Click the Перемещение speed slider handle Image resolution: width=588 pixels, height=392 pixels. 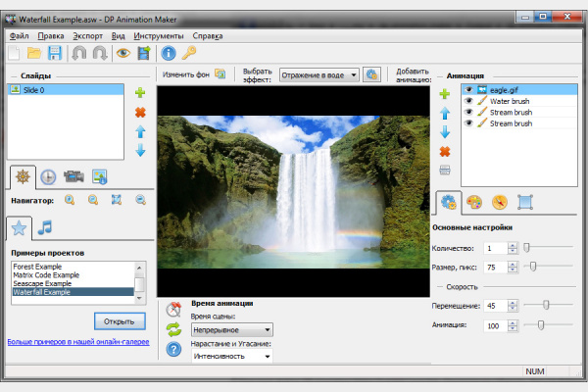(547, 305)
